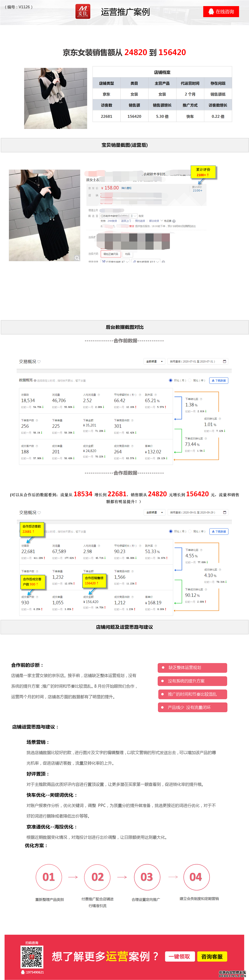
Task: Click help icon beside 跳失率 in September dashboard
Action: pyautogui.click(x=155, y=546)
